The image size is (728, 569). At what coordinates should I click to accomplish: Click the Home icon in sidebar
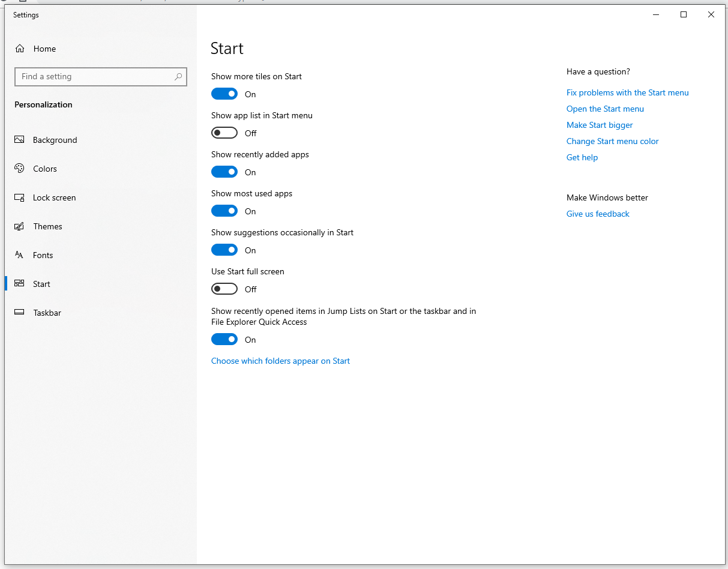pyautogui.click(x=20, y=49)
